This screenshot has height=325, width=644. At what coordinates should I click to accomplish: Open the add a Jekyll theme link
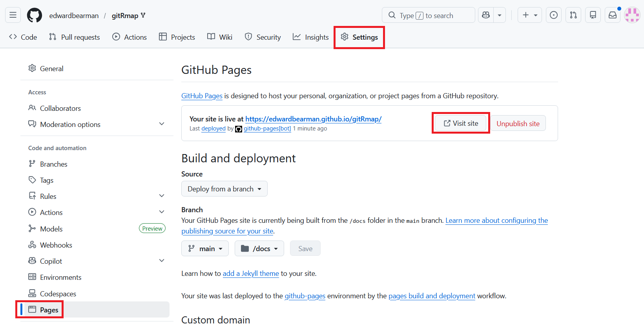tap(251, 274)
